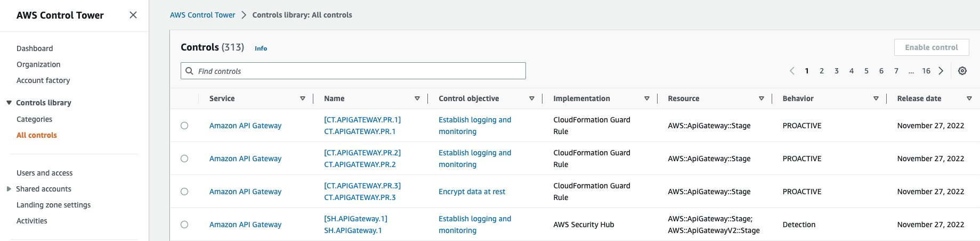Sort by the Resource column arrow
The image size is (980, 241).
(x=762, y=98)
